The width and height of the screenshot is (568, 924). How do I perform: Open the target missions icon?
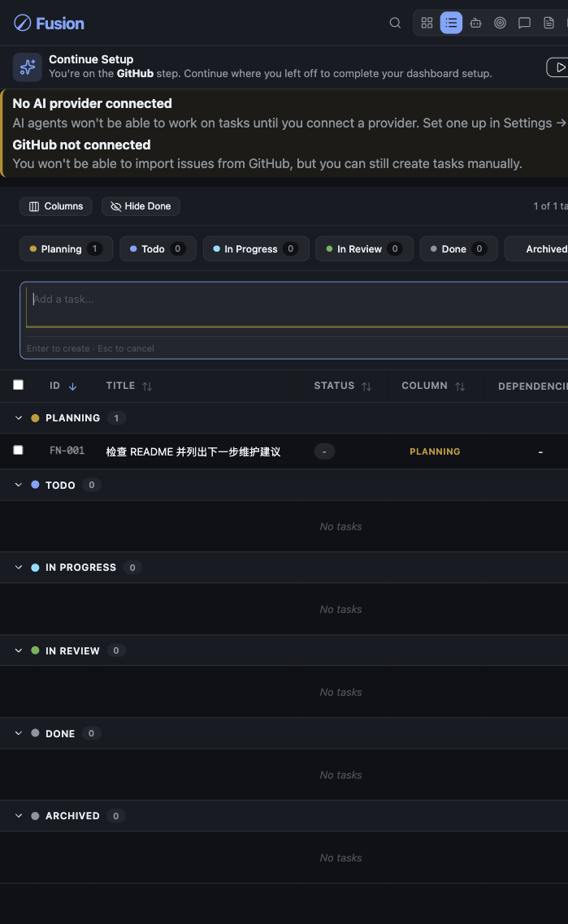501,23
